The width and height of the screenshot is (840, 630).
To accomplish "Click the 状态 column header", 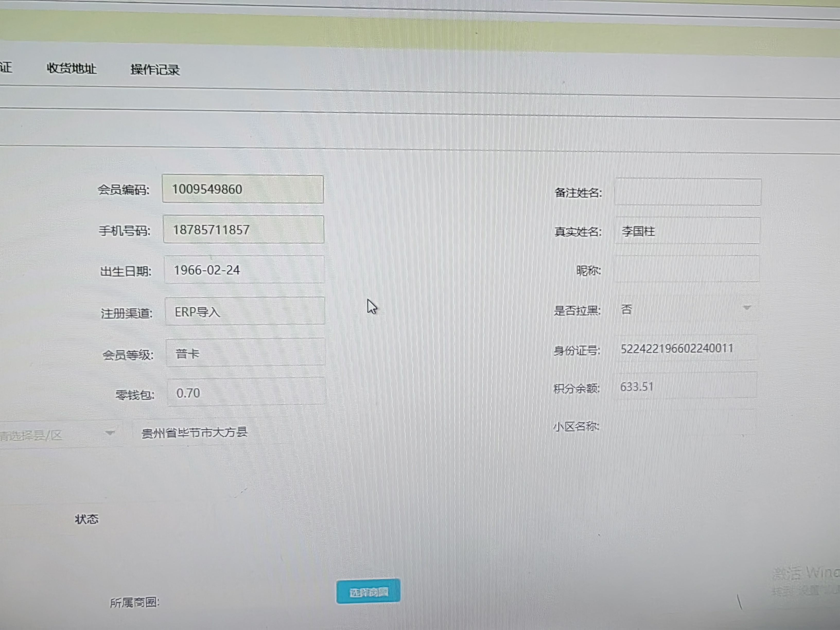I will (86, 519).
